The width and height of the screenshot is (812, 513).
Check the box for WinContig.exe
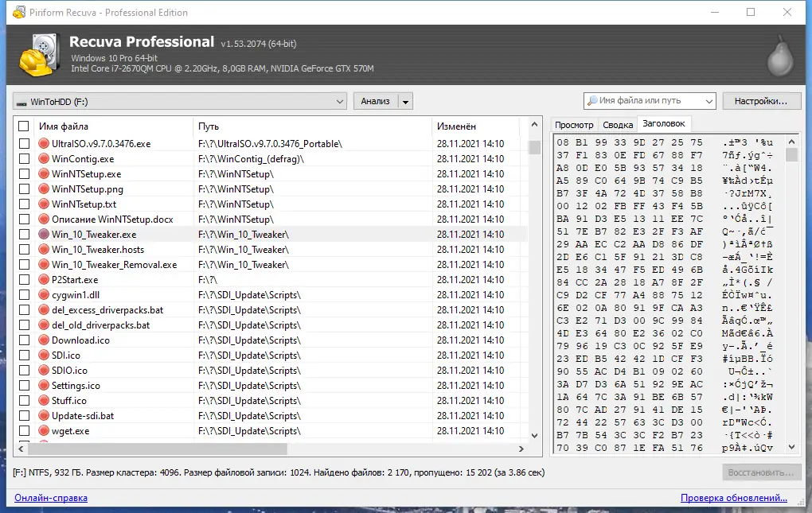(24, 159)
